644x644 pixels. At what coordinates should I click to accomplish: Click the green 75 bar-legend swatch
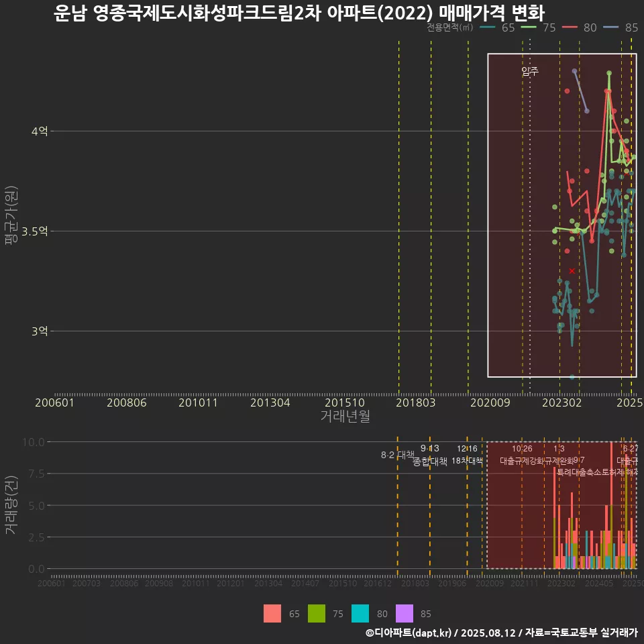(x=316, y=613)
